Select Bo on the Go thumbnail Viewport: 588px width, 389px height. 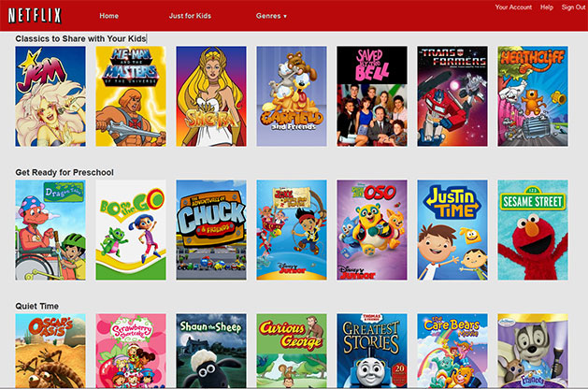131,230
